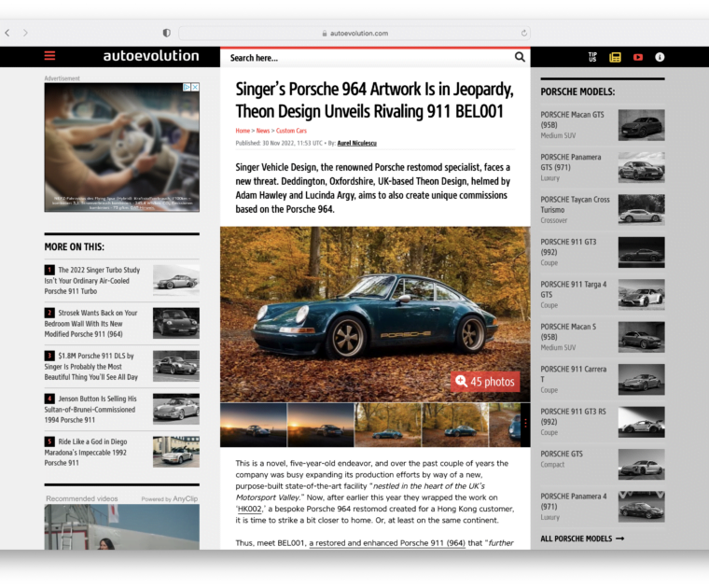Screen dimensions: 709x588
Task: Close the advertisement with the X icon
Action: click(195, 87)
